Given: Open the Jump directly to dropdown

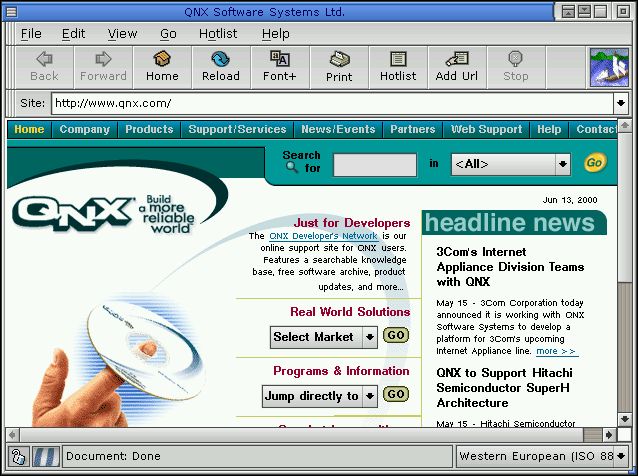Looking at the screenshot, I should 319,396.
